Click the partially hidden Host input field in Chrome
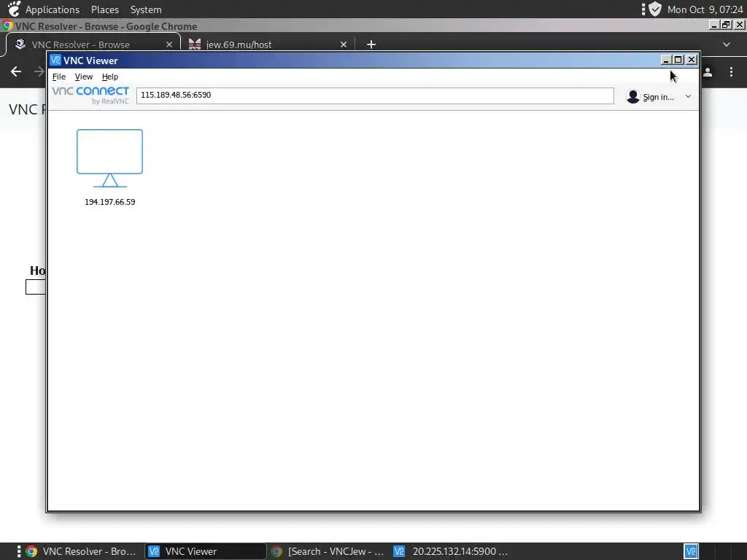This screenshot has width=747, height=560. 36,287
